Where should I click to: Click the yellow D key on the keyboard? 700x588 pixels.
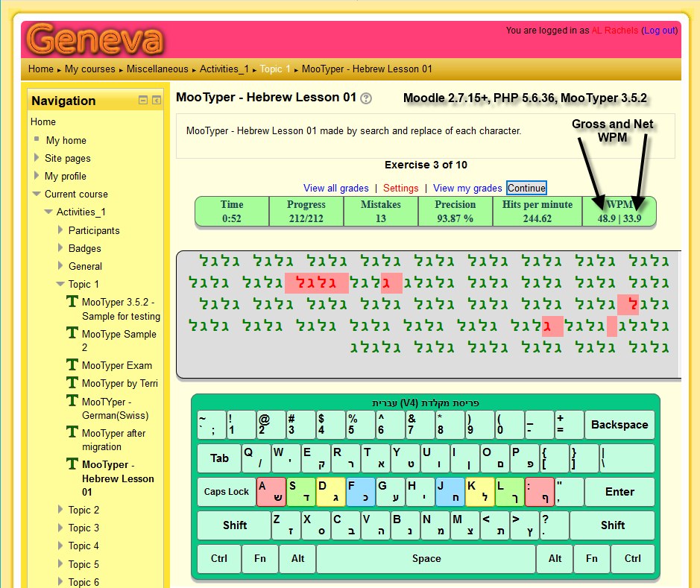[331, 492]
